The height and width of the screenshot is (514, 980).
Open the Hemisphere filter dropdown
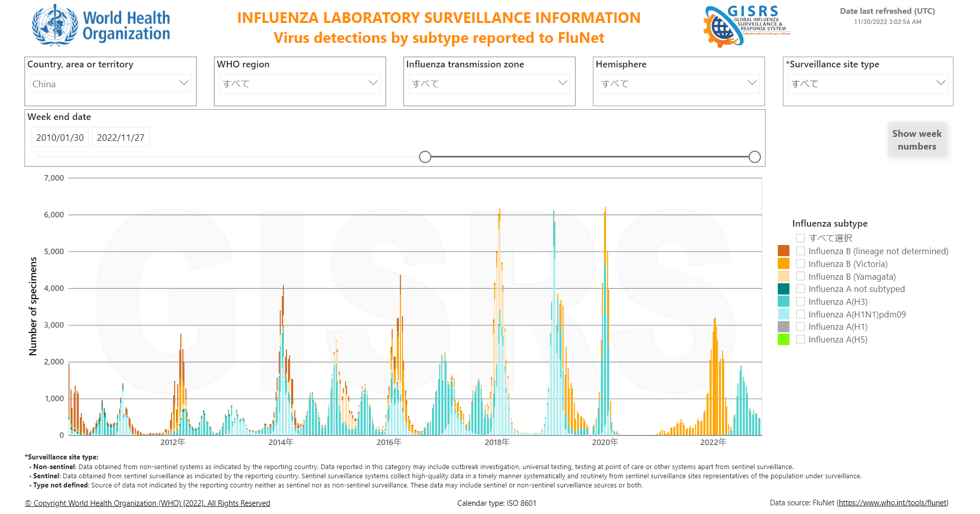pyautogui.click(x=678, y=84)
